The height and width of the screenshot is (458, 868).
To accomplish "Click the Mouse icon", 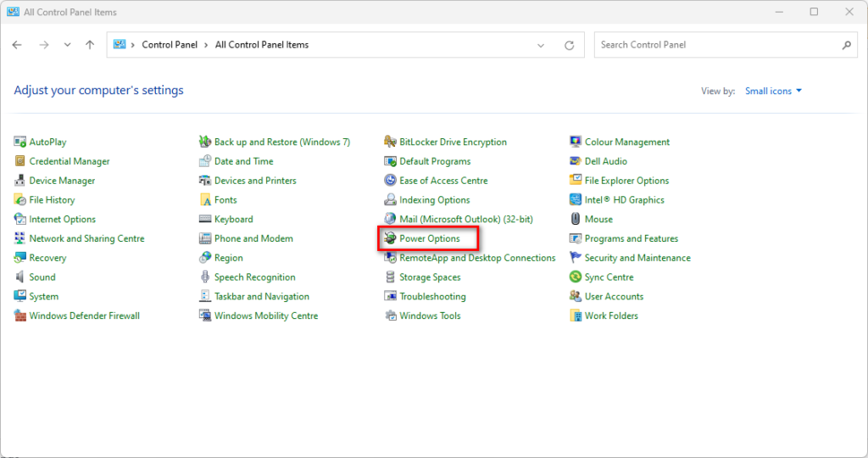I will pos(576,220).
